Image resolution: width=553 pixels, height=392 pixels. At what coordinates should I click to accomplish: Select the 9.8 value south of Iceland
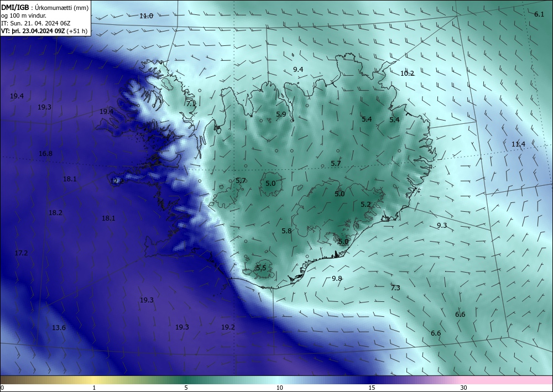(x=337, y=279)
